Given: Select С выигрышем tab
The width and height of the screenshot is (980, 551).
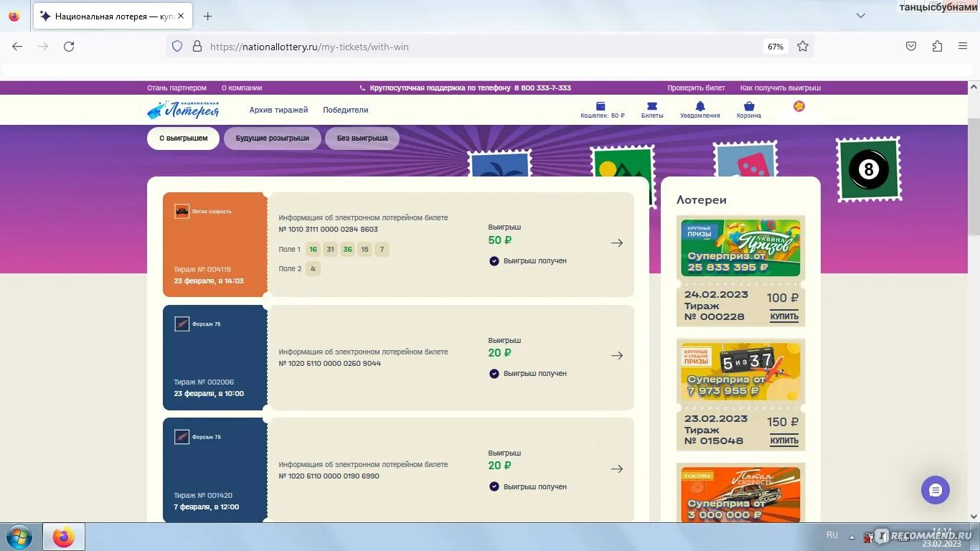Looking at the screenshot, I should 183,138.
